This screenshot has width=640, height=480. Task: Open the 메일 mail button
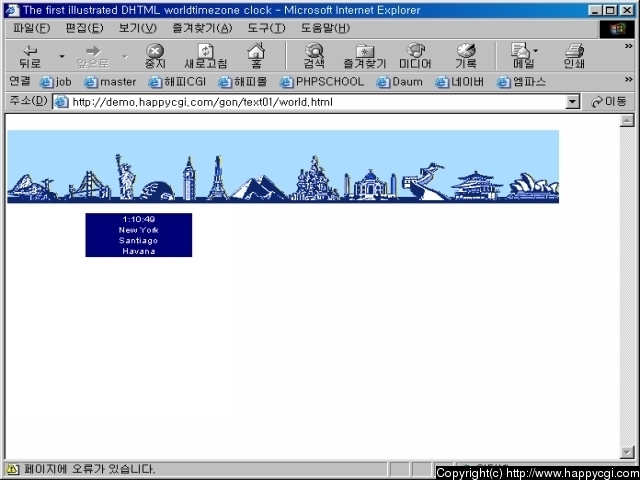point(522,56)
